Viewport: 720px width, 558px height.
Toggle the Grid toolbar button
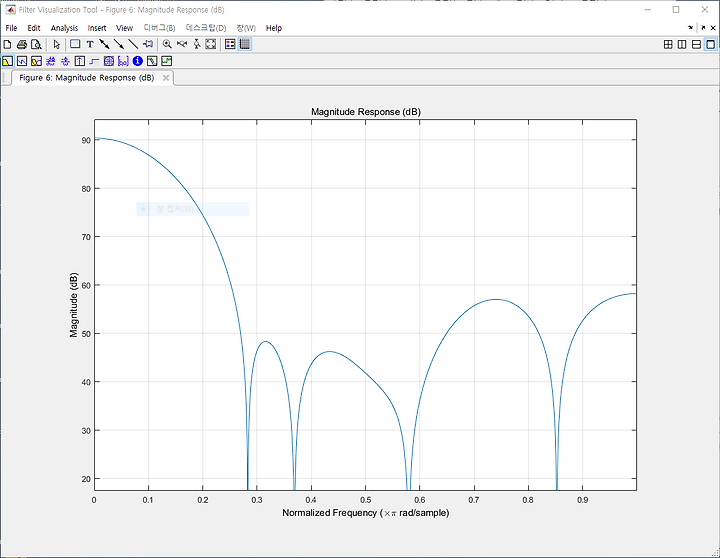pyautogui.click(x=245, y=44)
